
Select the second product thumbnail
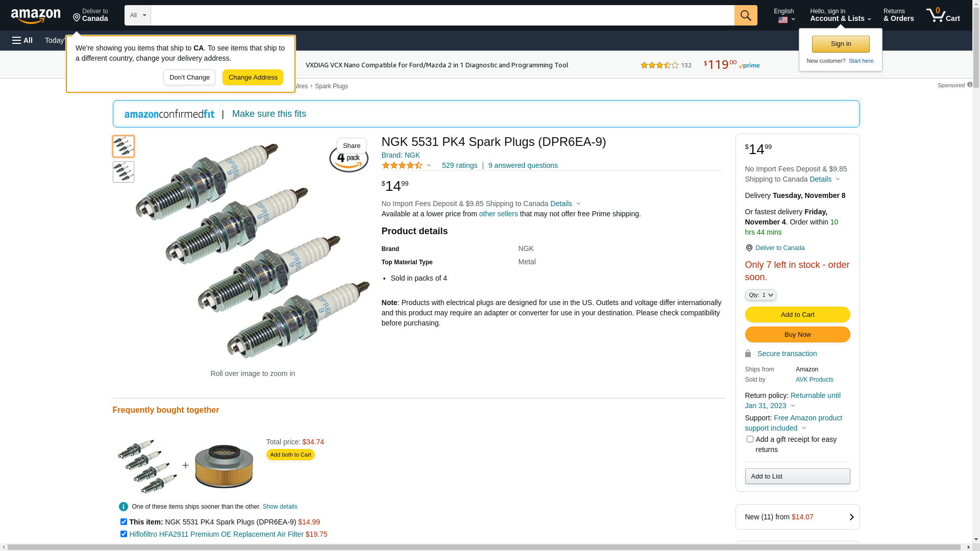[124, 172]
